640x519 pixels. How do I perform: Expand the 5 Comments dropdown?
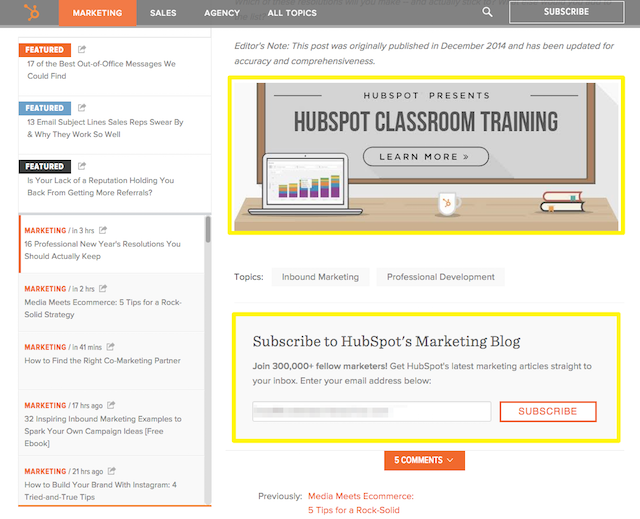tap(424, 460)
